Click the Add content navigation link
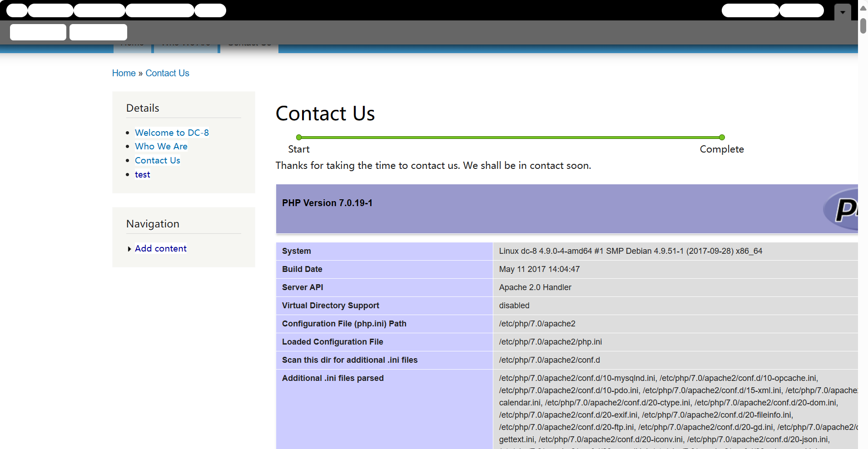Image resolution: width=868 pixels, height=449 pixels. click(x=161, y=248)
